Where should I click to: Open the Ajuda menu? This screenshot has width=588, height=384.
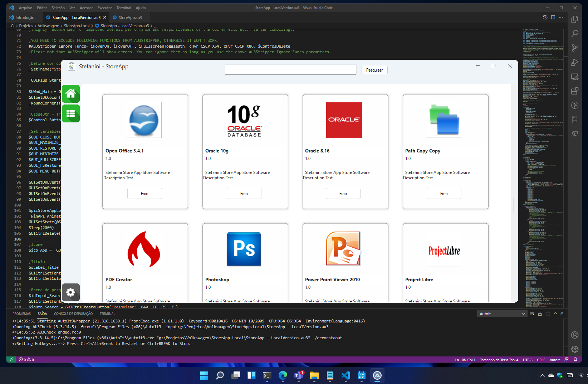point(141,8)
